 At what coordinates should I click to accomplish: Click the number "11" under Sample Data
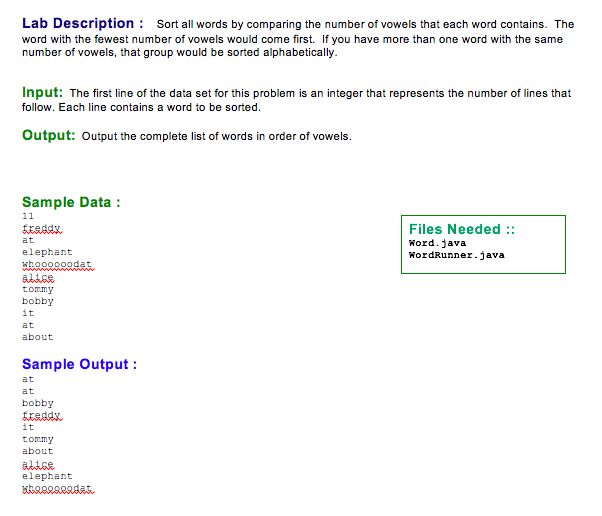tap(28, 216)
